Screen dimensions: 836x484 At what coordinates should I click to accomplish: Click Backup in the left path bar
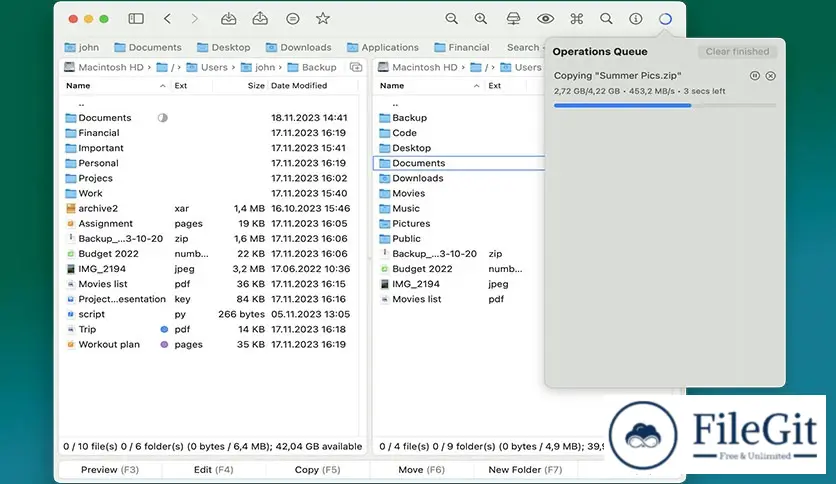pyautogui.click(x=312, y=67)
